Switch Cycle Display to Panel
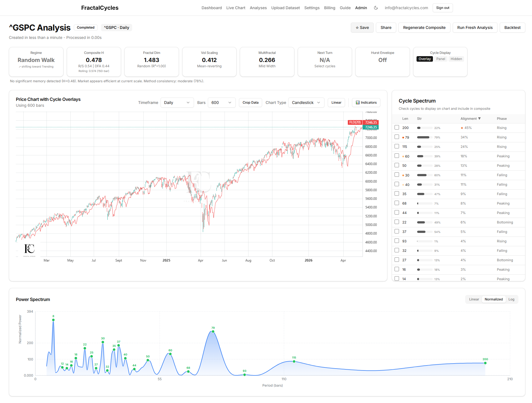Image resolution: width=532 pixels, height=403 pixels. pyautogui.click(x=440, y=59)
